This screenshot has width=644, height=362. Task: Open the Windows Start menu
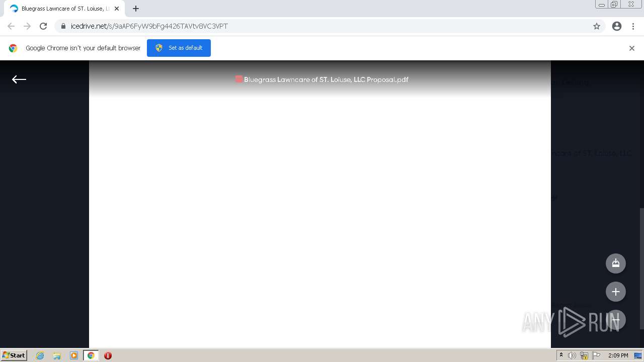(14, 355)
